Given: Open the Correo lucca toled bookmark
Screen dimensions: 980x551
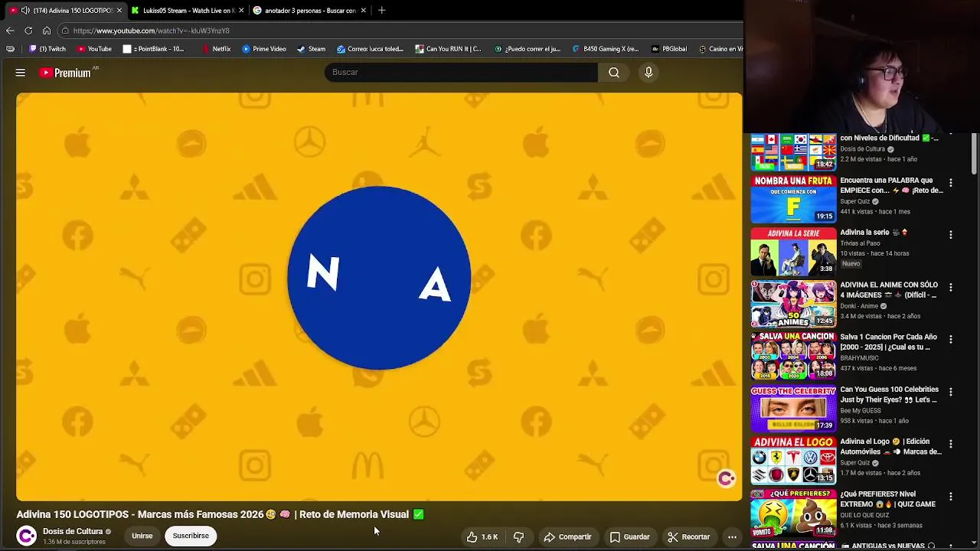Looking at the screenshot, I should pyautogui.click(x=371, y=49).
